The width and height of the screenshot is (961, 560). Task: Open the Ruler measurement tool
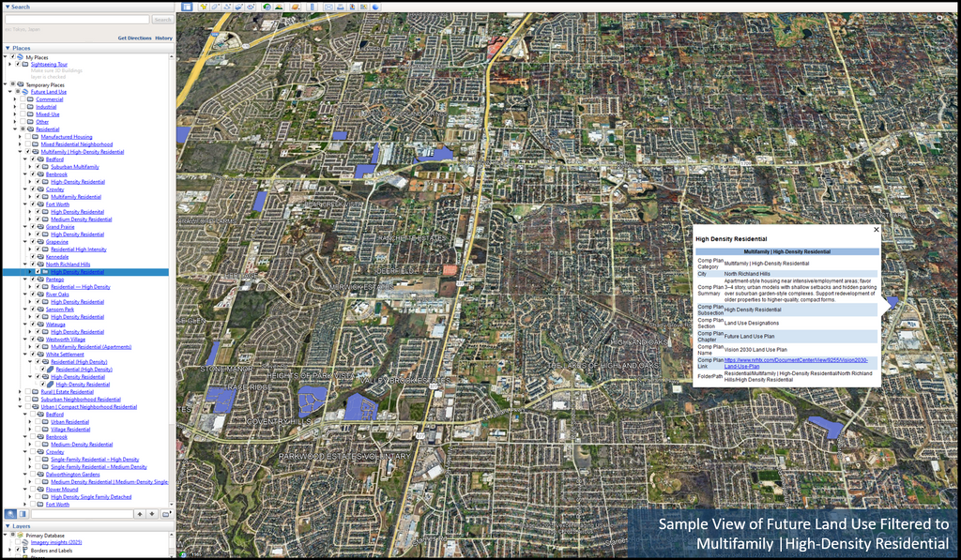coord(313,6)
